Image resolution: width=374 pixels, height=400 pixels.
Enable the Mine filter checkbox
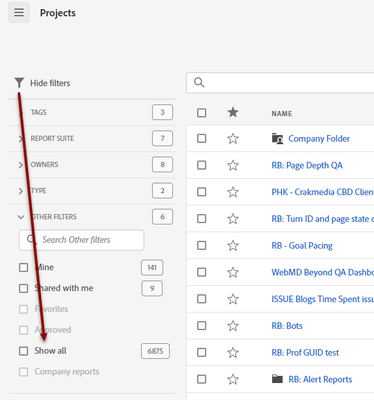point(24,267)
